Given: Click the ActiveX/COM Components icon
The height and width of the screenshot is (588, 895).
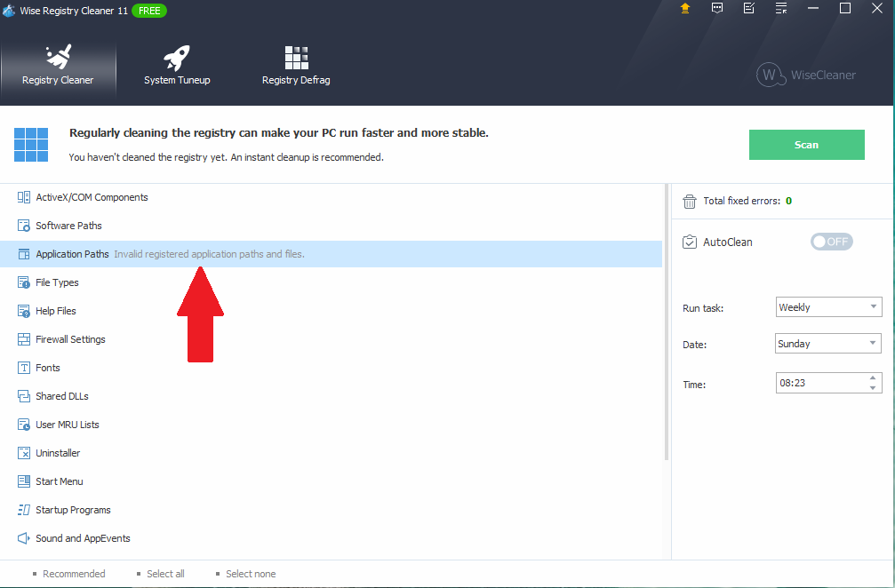Looking at the screenshot, I should point(23,197).
